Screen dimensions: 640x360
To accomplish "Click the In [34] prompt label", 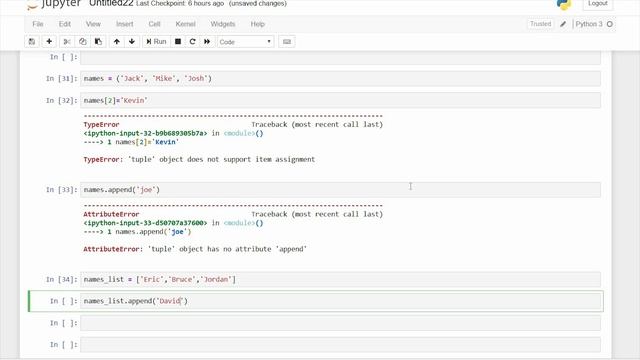I will 61,280.
